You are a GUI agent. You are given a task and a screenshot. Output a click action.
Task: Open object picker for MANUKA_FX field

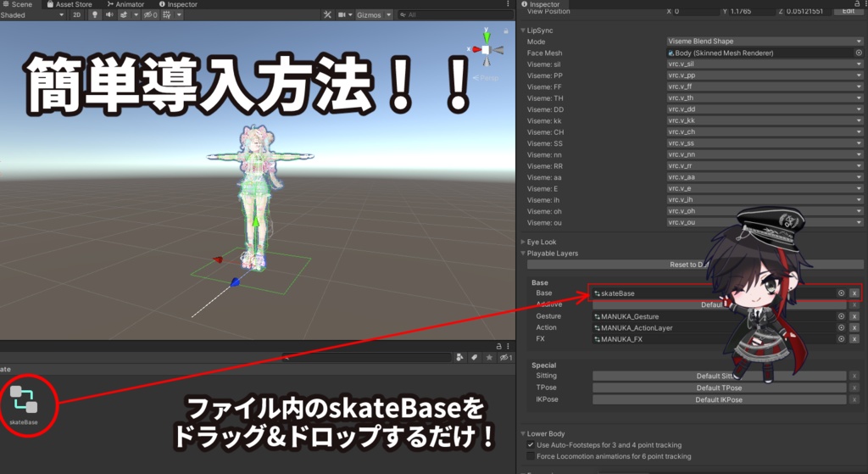[x=841, y=339]
